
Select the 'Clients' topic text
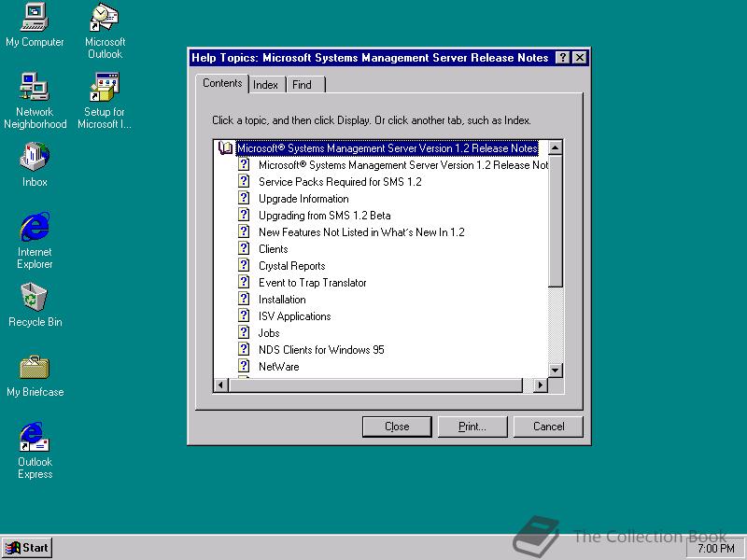pyautogui.click(x=273, y=249)
